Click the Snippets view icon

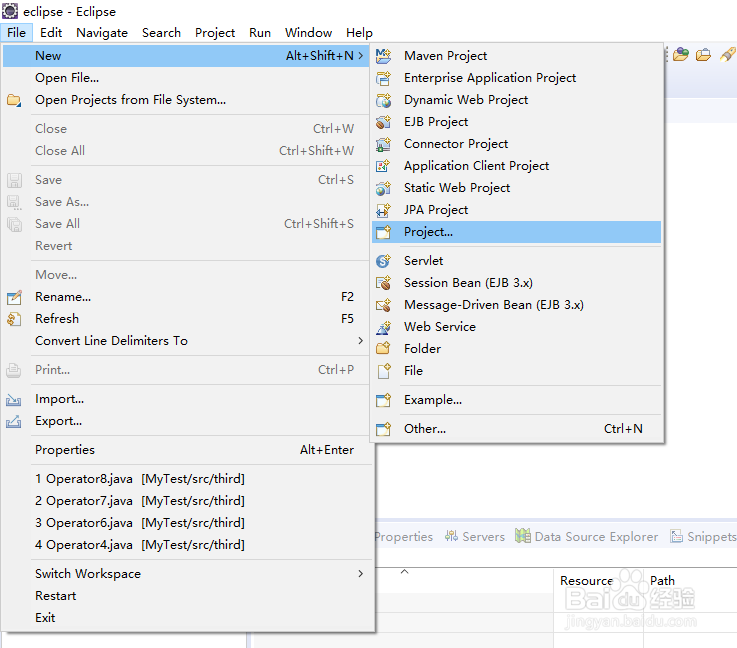(676, 536)
